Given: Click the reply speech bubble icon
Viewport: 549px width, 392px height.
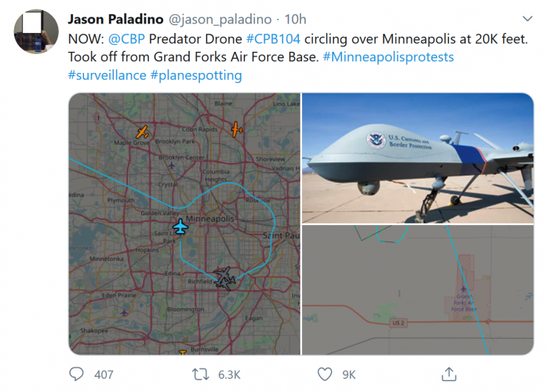Looking at the screenshot, I should pos(76,374).
